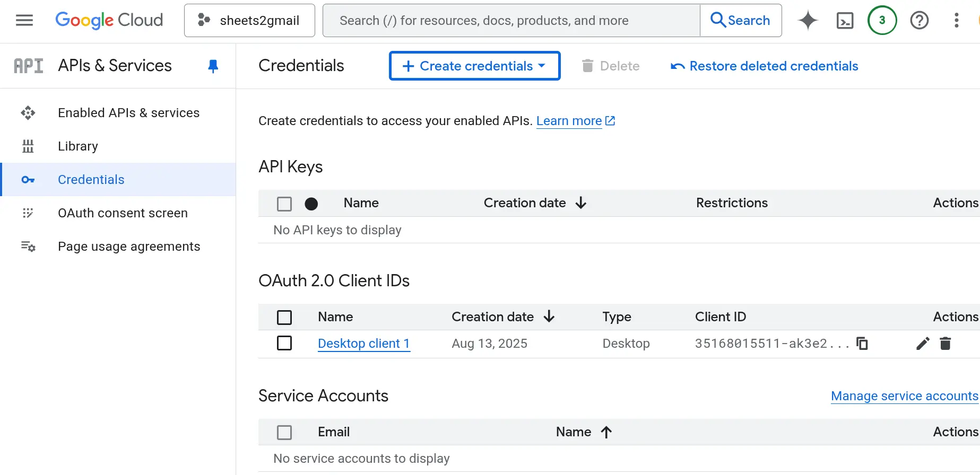Open the Manage service accounts link

coord(904,396)
